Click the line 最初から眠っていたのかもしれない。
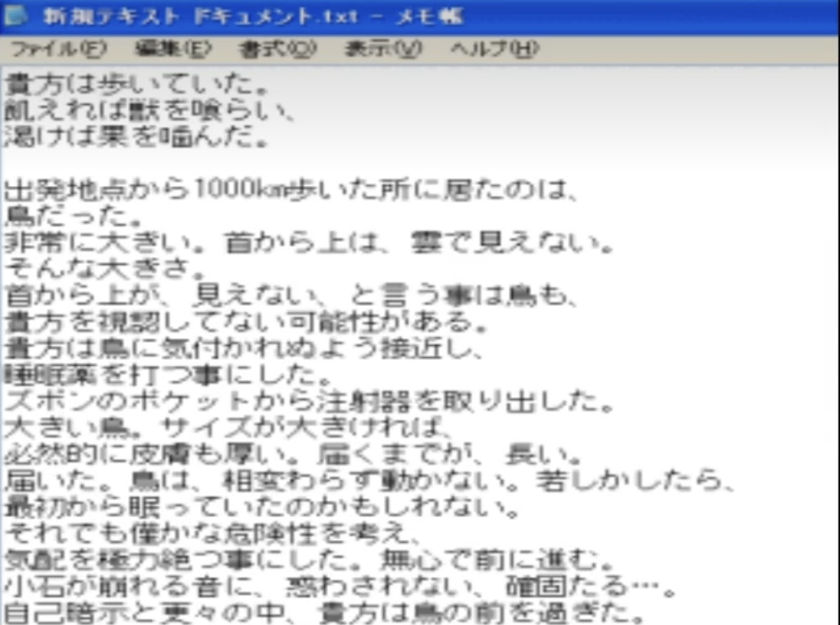 point(262,508)
